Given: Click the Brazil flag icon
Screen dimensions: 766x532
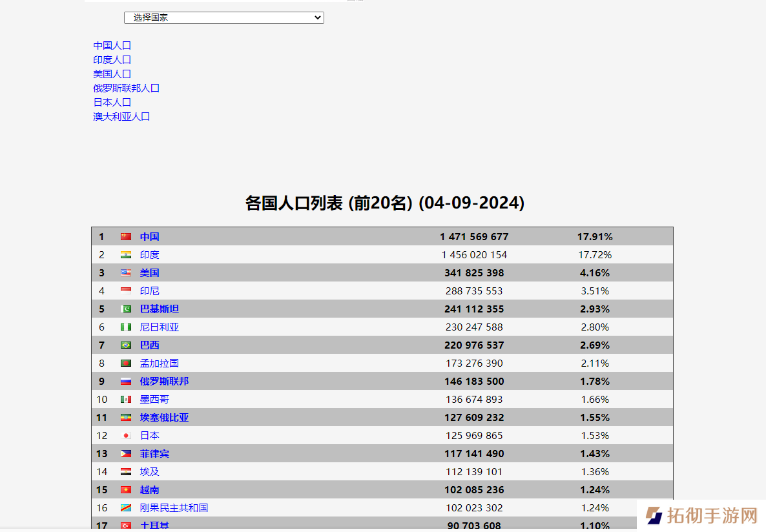Looking at the screenshot, I should click(126, 345).
